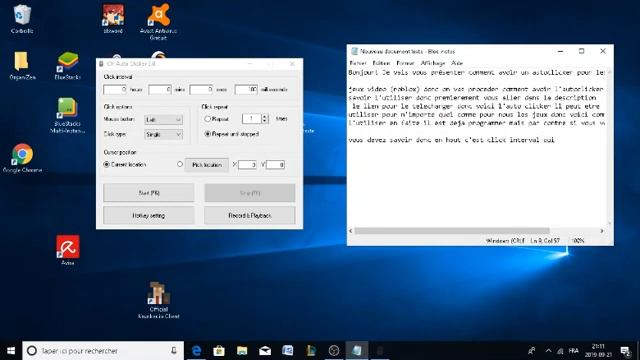
Task: Open the Edition menu in Notepad
Action: pos(381,63)
